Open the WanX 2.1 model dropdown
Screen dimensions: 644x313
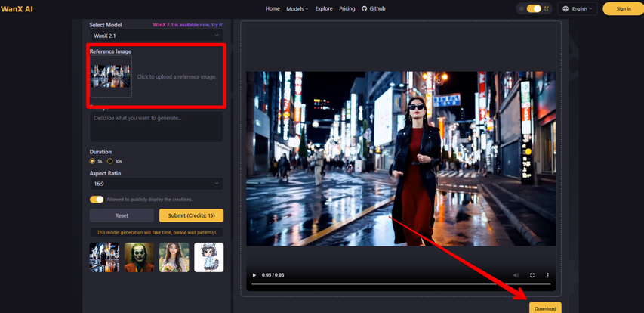[x=156, y=36]
